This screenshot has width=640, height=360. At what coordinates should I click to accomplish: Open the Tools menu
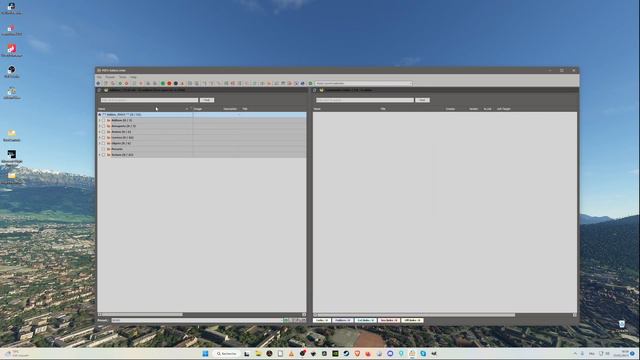122,77
